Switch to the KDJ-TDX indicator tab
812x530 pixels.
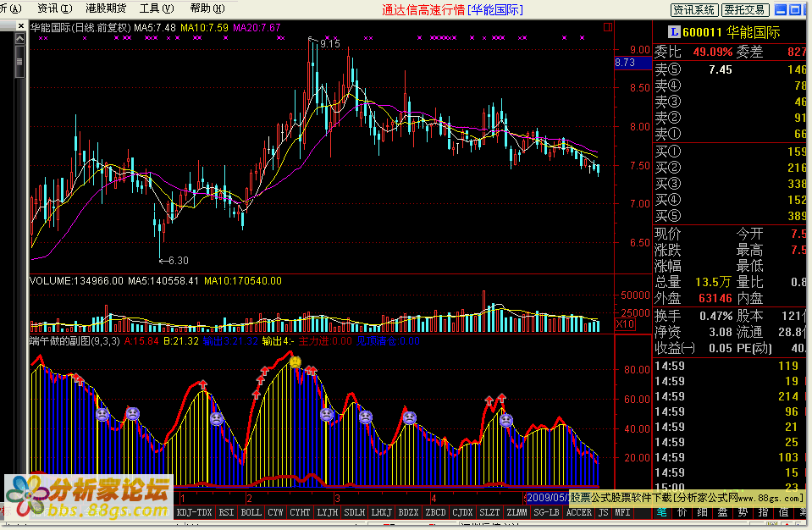pos(194,512)
